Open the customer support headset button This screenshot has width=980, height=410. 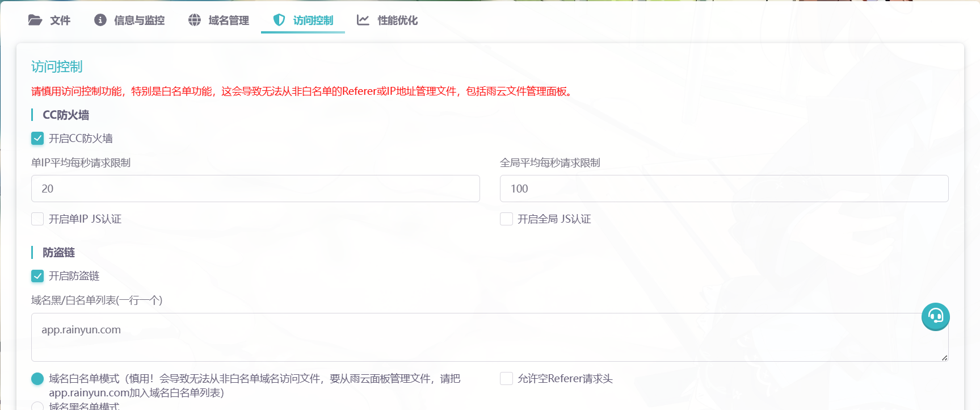click(x=935, y=316)
